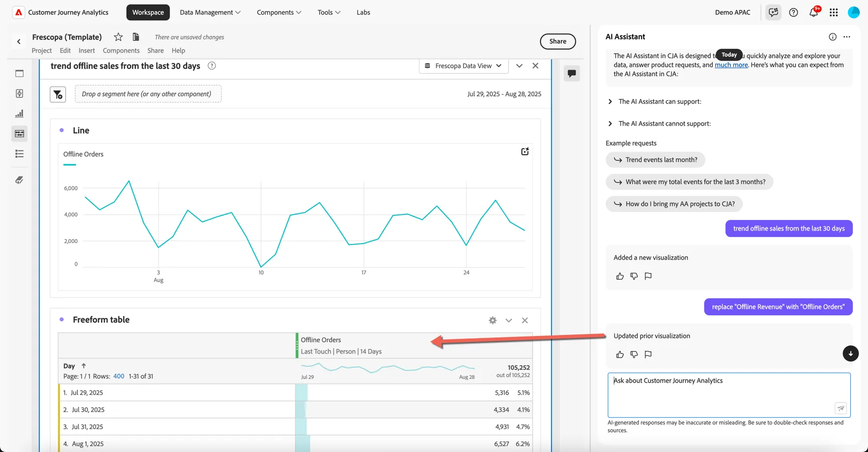Click the Adobe logo icon
This screenshot has width=868, height=452.
(x=19, y=12)
